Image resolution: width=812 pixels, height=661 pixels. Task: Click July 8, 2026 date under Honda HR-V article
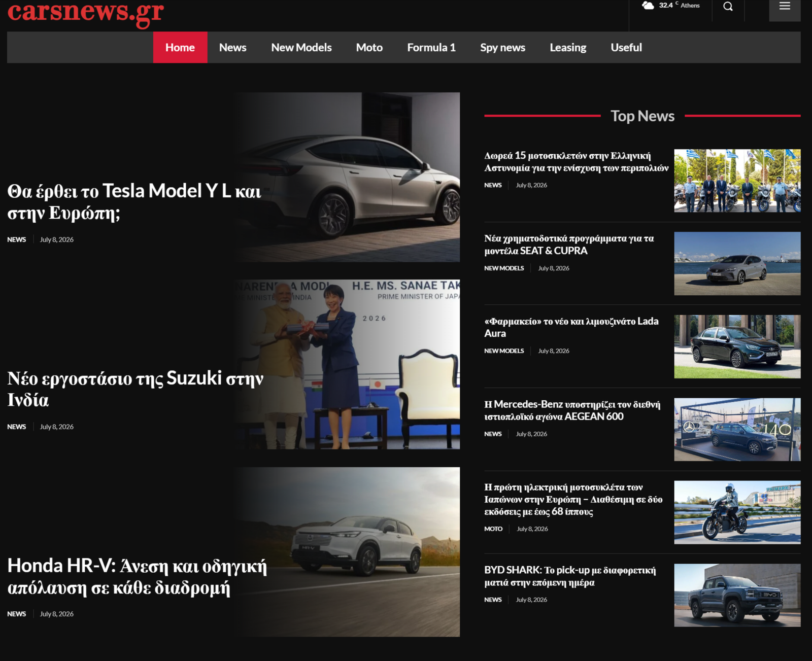click(x=57, y=614)
